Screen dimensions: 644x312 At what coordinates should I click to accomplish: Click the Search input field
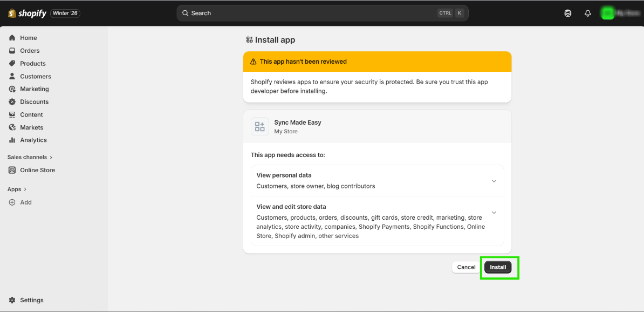(313, 13)
